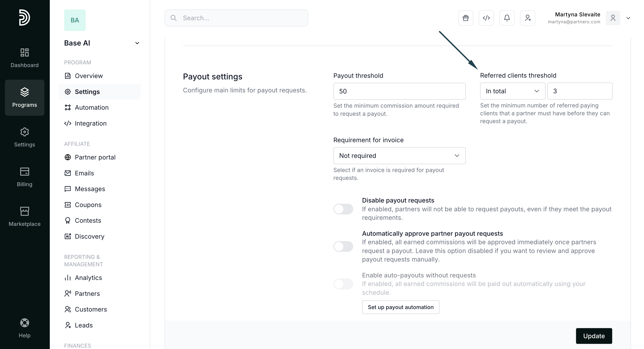Click the Payout threshold input field

point(399,91)
